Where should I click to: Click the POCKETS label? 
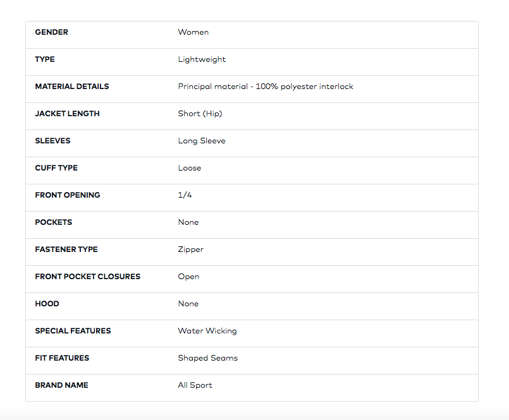53,222
